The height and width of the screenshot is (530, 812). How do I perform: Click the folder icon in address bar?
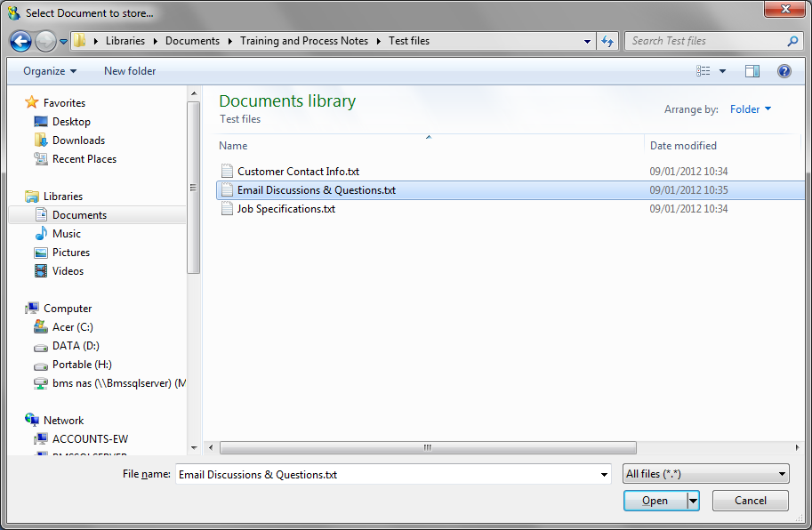coord(79,40)
